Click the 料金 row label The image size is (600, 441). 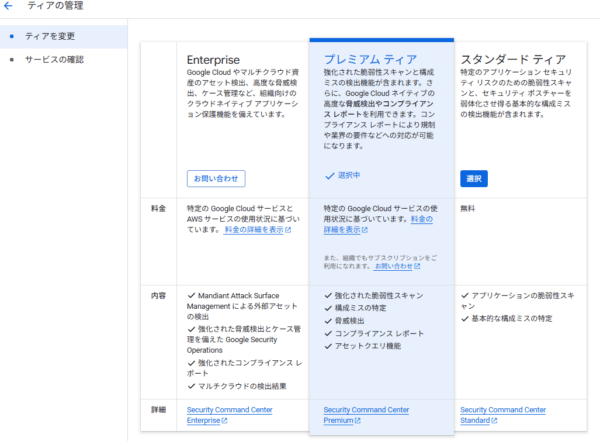tap(158, 209)
